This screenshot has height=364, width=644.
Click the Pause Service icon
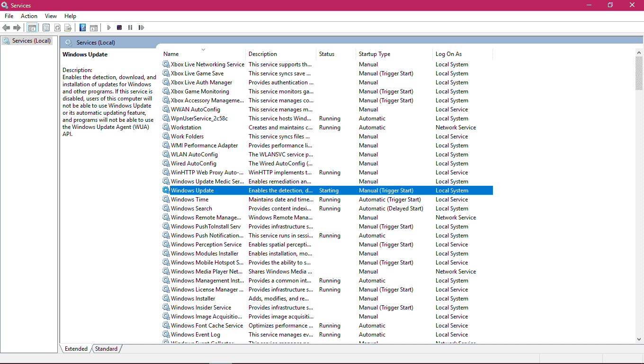(130, 28)
